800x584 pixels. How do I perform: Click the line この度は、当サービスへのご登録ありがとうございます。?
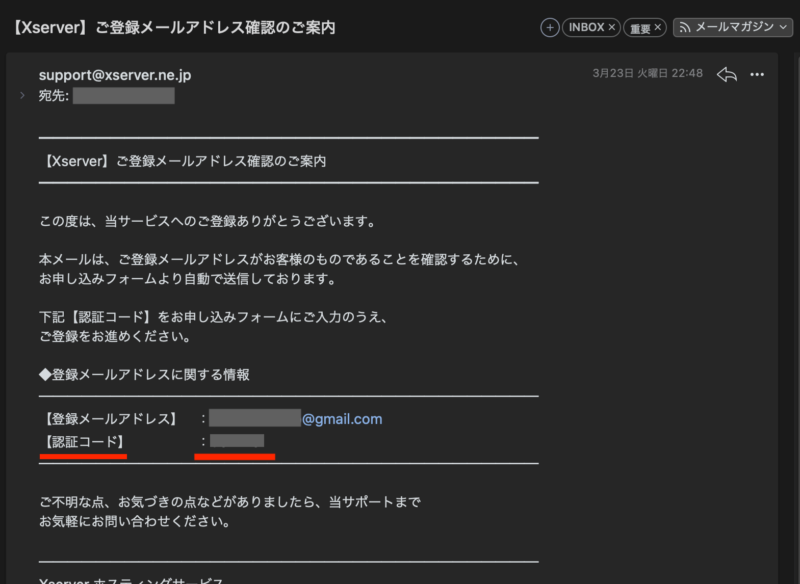point(208,221)
